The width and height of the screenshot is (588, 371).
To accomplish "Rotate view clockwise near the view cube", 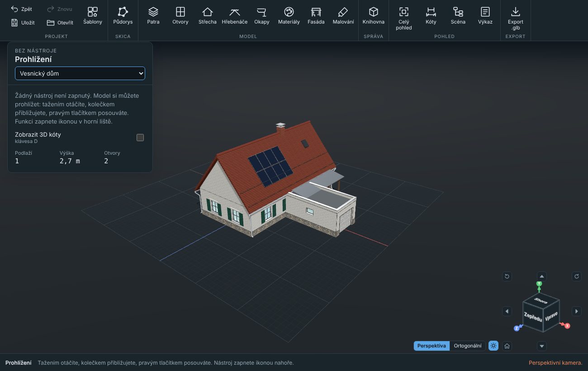I will coord(577,276).
